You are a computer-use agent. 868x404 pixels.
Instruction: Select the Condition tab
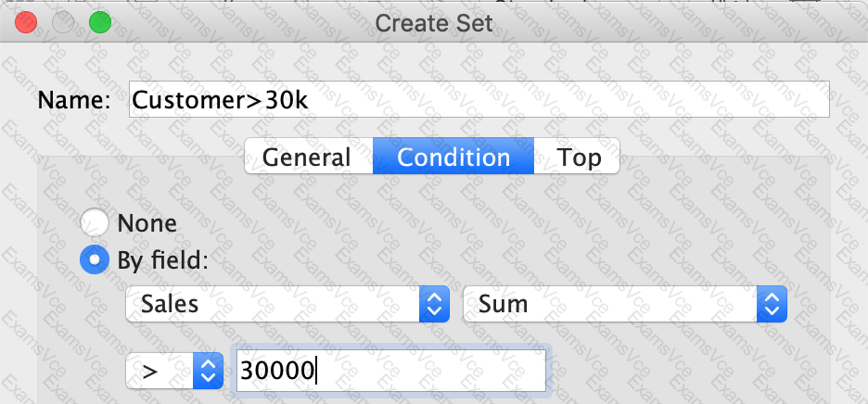point(453,156)
